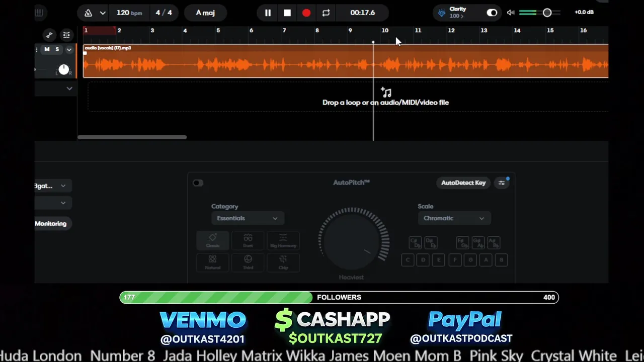Solo the vocals track with S
This screenshot has width=644, height=362.
point(57,49)
